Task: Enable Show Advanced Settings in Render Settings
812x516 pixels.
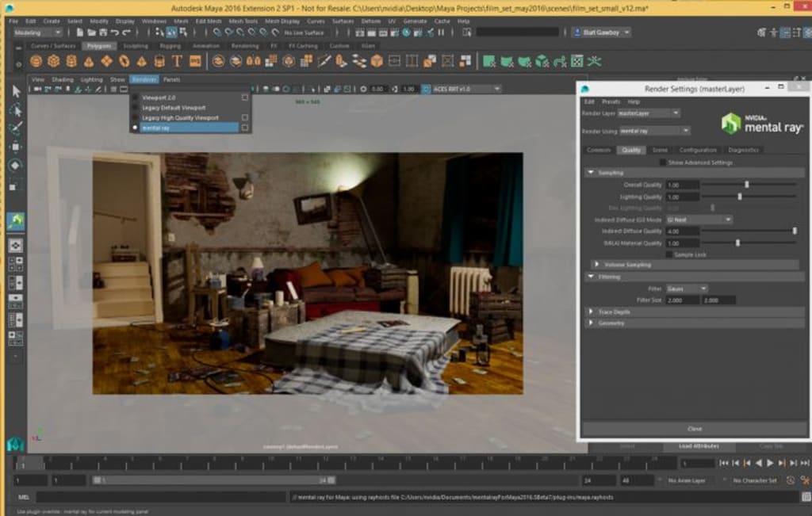Action: pos(664,162)
